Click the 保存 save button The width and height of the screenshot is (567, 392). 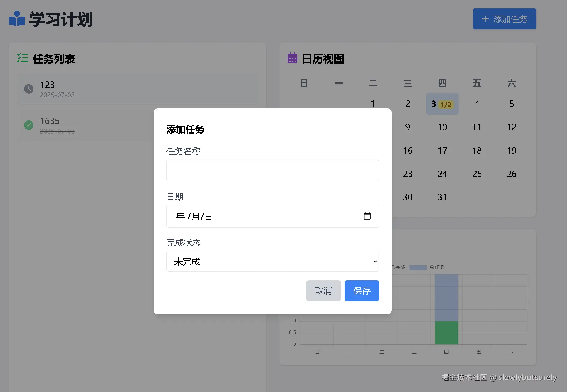pyautogui.click(x=362, y=291)
